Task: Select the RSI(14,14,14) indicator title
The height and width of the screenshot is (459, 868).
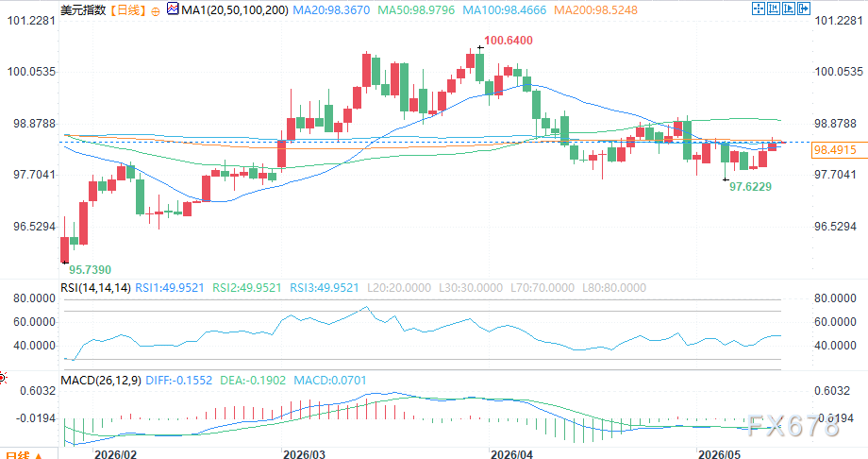Action: pos(96,288)
